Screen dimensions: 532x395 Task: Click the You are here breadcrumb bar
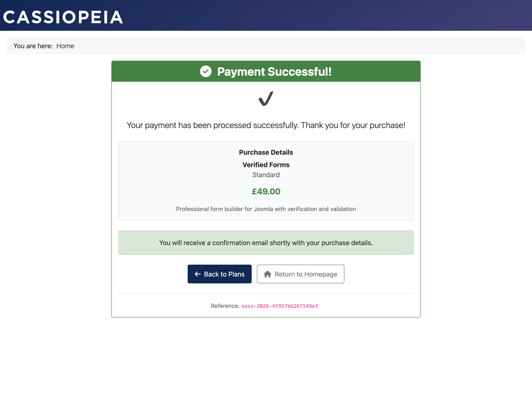tap(266, 46)
